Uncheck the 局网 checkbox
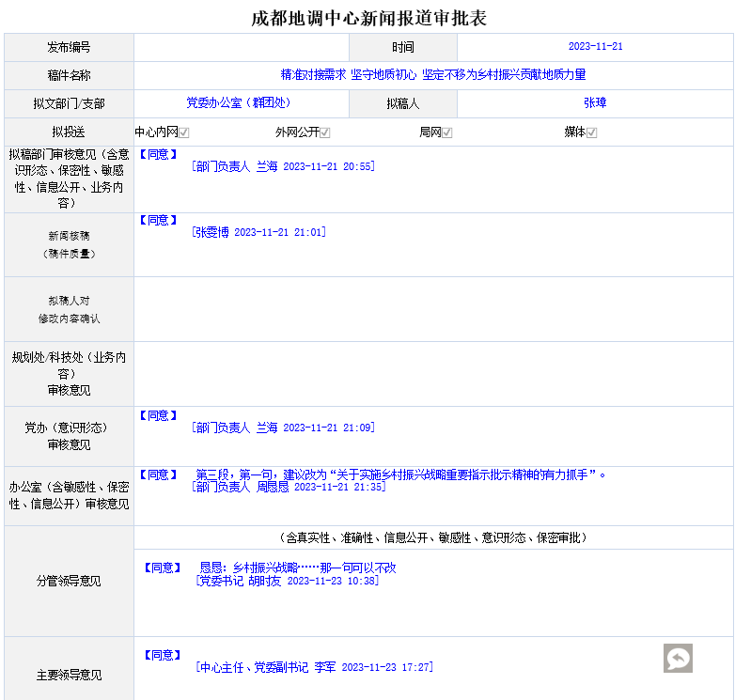The width and height of the screenshot is (735, 700). pyautogui.click(x=447, y=132)
